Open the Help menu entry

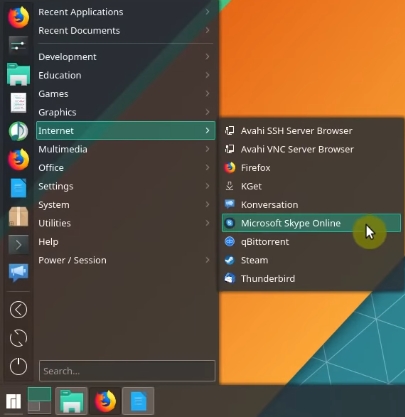click(125, 242)
